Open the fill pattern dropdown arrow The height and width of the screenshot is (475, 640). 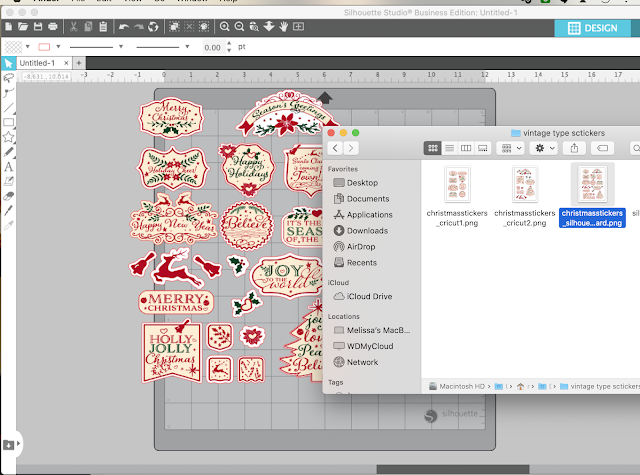tap(27, 47)
